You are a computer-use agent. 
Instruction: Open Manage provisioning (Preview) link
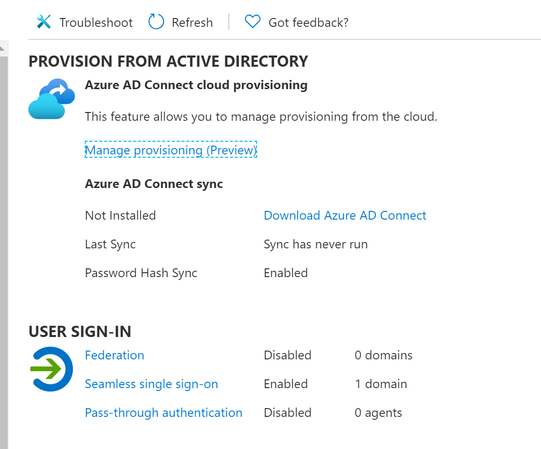171,150
